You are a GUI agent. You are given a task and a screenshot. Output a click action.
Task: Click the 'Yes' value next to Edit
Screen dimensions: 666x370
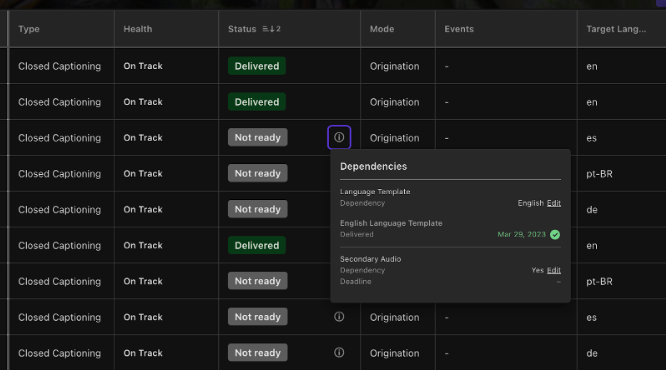pos(537,270)
